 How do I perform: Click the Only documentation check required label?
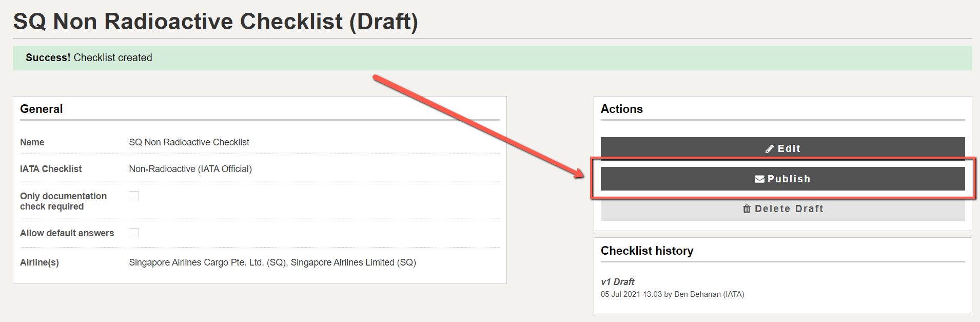click(x=64, y=201)
